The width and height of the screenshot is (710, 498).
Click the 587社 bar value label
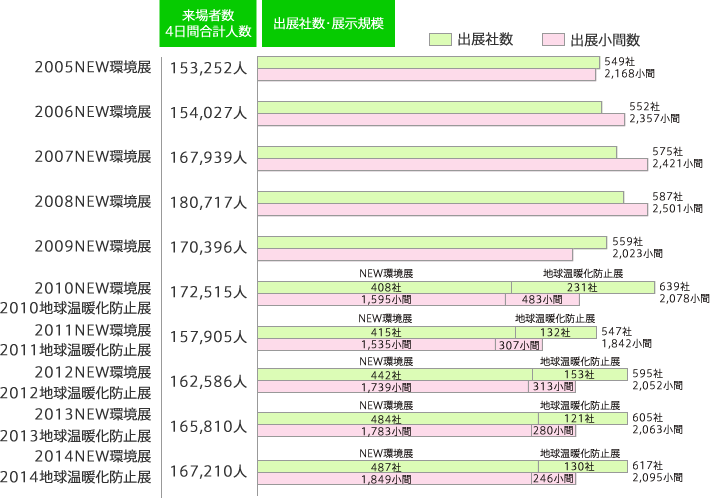coord(667,196)
